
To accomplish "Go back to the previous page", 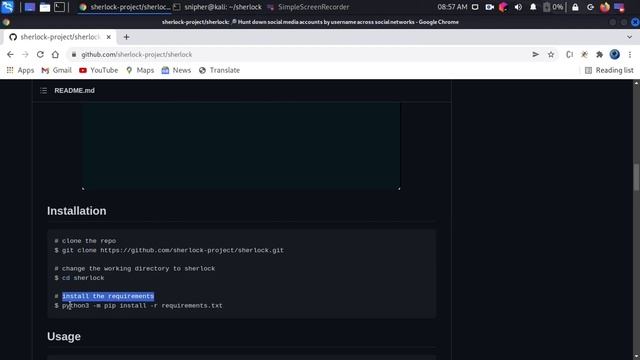I will click(x=10, y=54).
